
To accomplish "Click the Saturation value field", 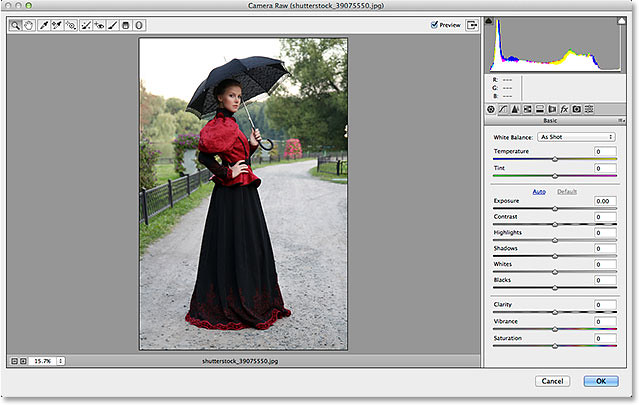I will [x=605, y=339].
